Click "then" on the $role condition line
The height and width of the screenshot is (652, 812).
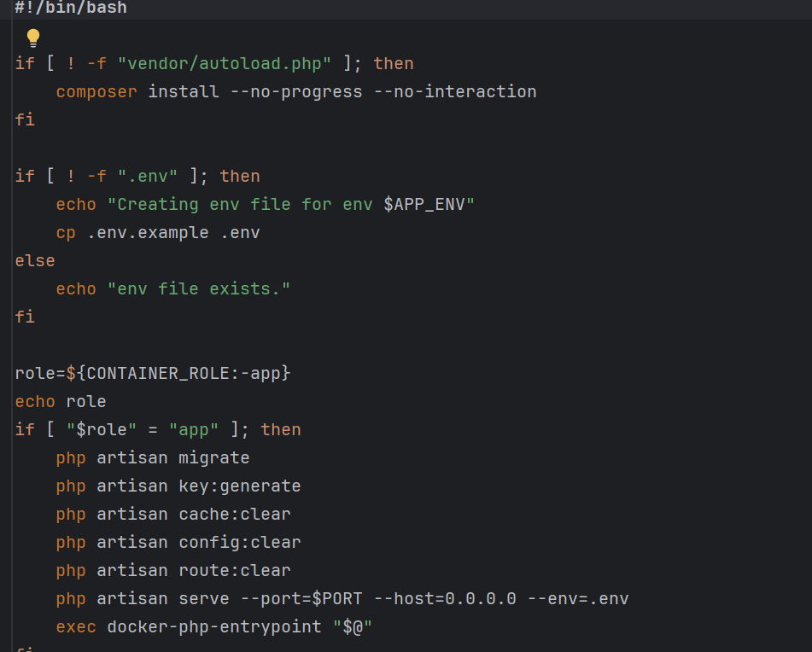point(281,429)
